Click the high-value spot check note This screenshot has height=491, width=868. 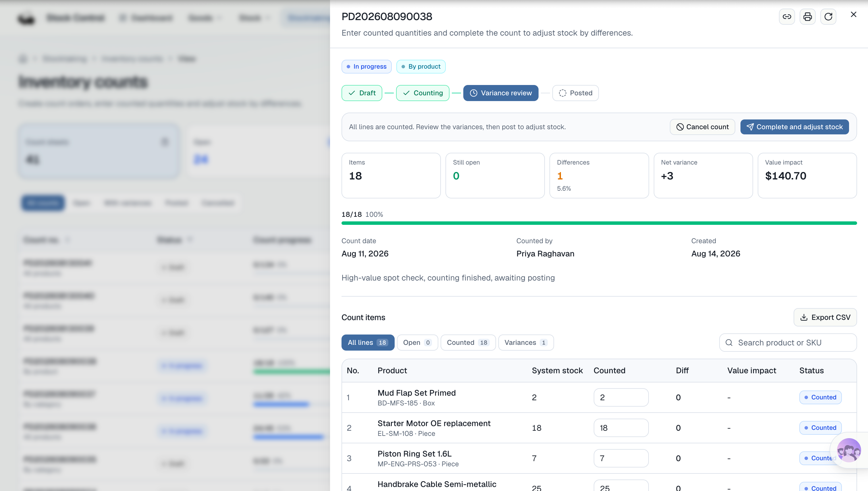tap(448, 278)
